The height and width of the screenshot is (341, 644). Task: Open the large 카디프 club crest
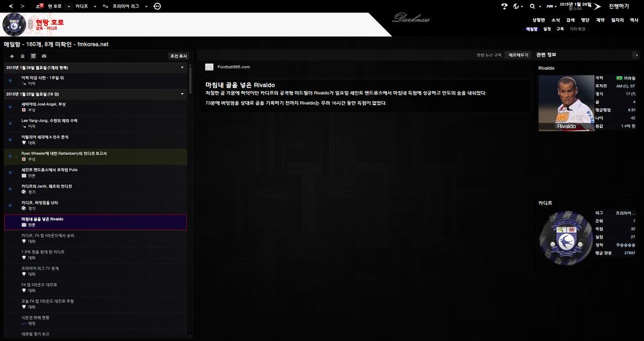pyautogui.click(x=567, y=238)
